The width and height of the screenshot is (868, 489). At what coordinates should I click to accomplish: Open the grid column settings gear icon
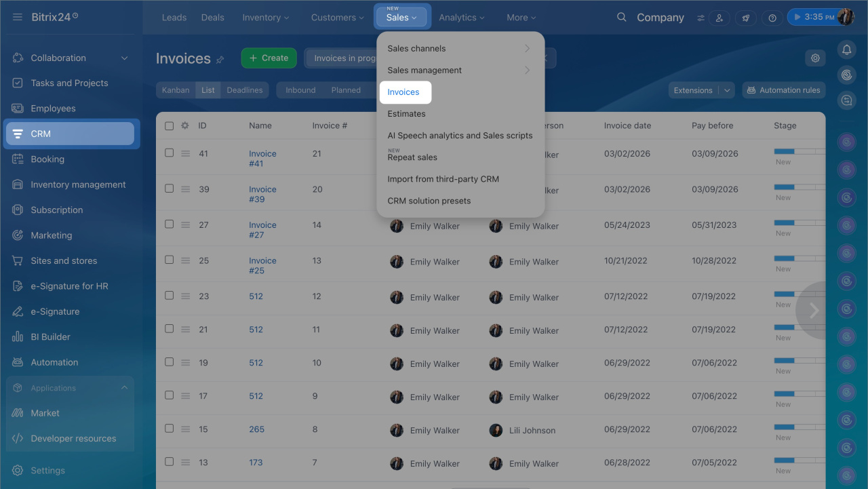tap(185, 125)
